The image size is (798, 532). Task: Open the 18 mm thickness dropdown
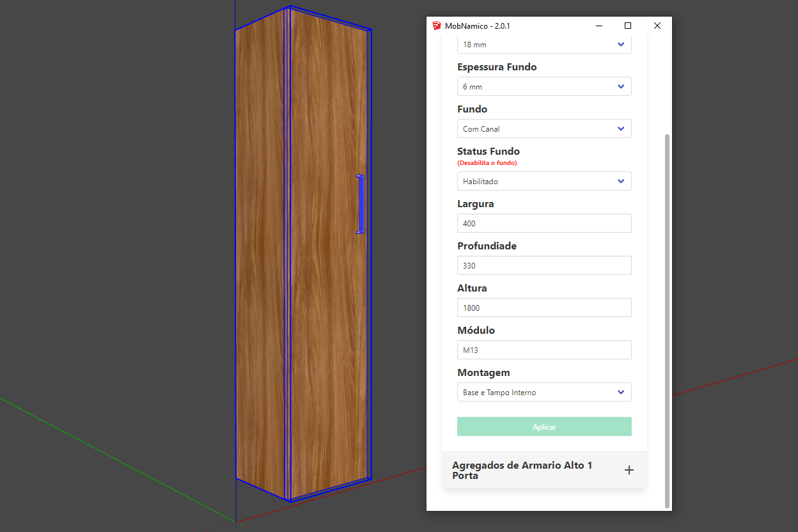544,45
